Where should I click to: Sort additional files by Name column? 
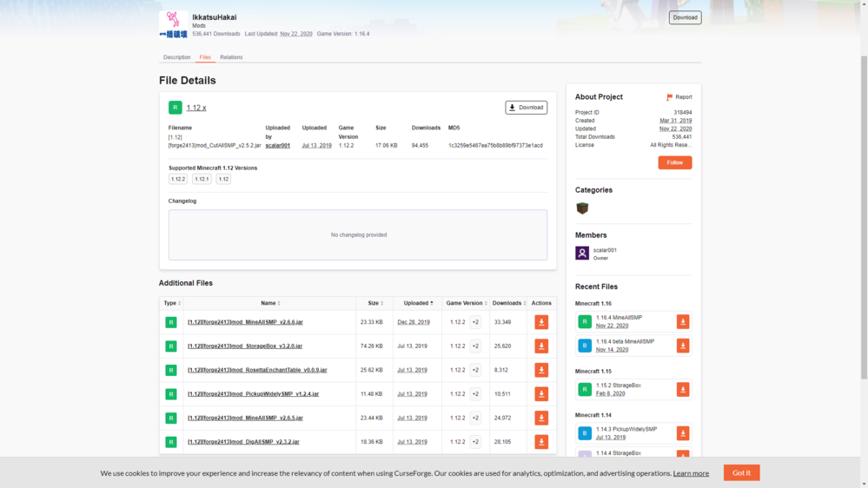click(270, 303)
